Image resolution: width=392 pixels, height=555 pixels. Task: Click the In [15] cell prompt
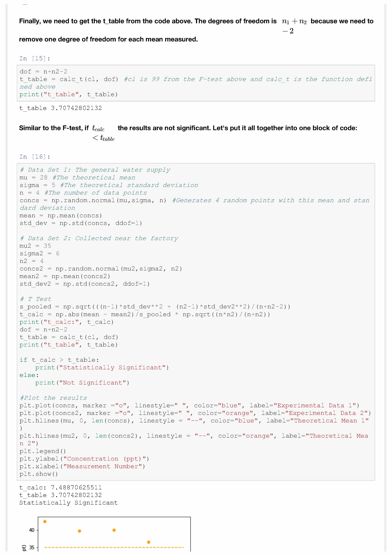[x=35, y=59]
